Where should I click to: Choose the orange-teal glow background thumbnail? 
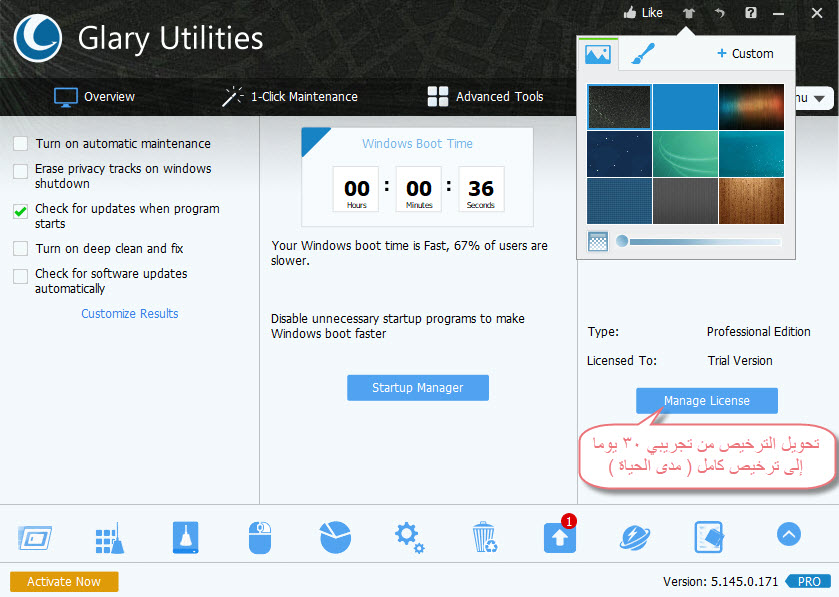click(x=751, y=106)
